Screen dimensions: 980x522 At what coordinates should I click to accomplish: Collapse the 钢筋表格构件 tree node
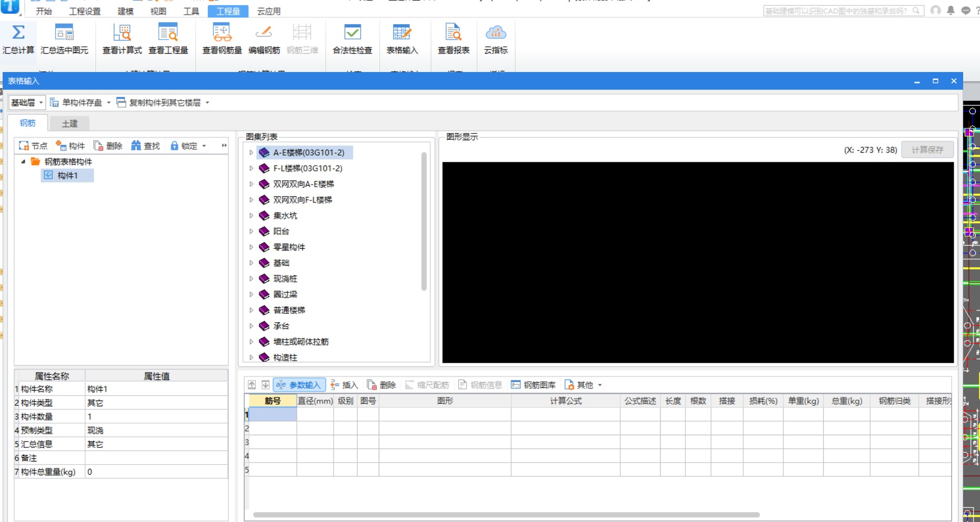(23, 161)
